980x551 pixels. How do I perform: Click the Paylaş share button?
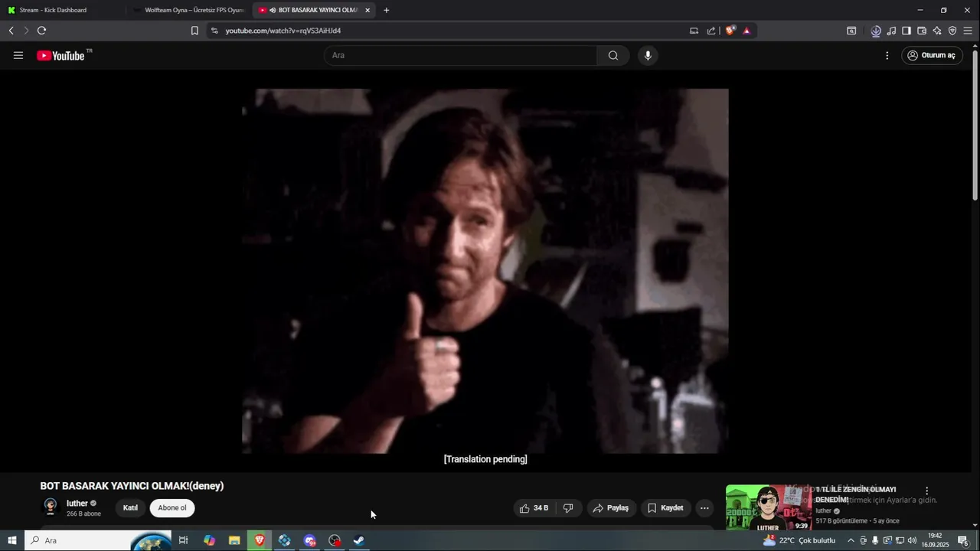pyautogui.click(x=610, y=508)
